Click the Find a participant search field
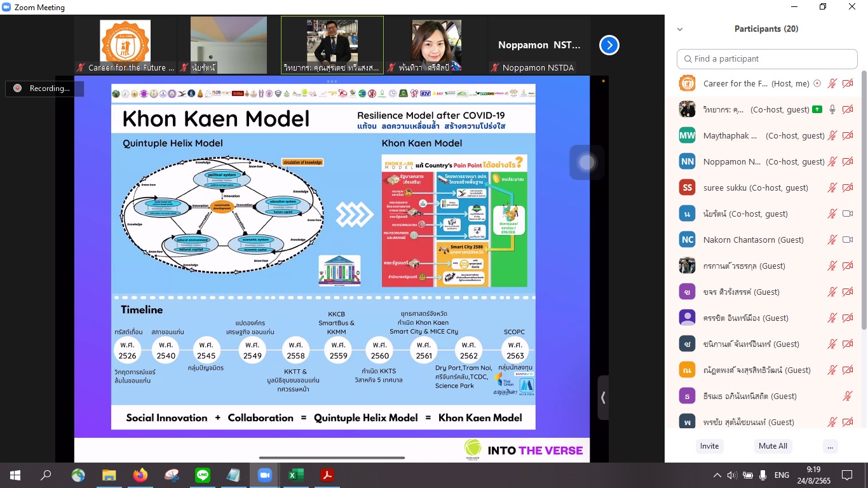This screenshot has width=868, height=488. point(767,58)
